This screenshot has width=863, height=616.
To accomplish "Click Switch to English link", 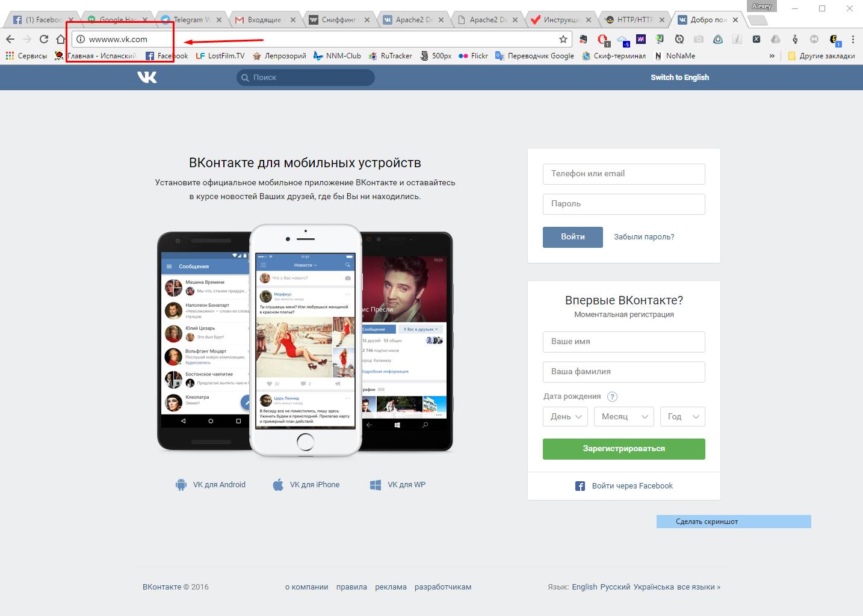I will pos(679,78).
